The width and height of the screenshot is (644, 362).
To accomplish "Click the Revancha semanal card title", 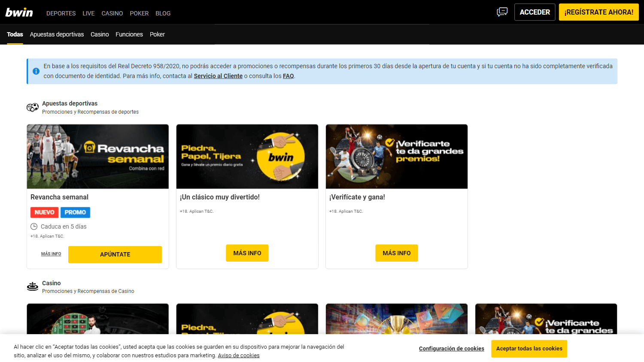I will (x=59, y=197).
